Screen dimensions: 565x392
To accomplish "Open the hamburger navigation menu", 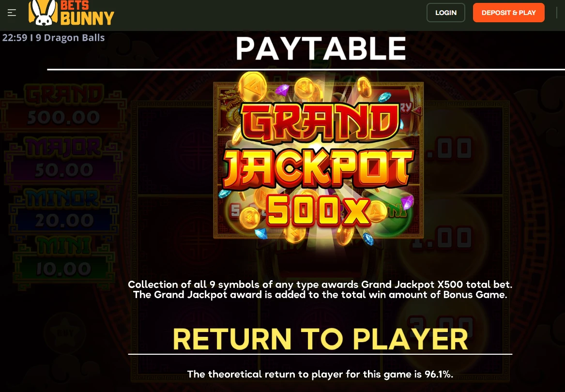I will [12, 13].
